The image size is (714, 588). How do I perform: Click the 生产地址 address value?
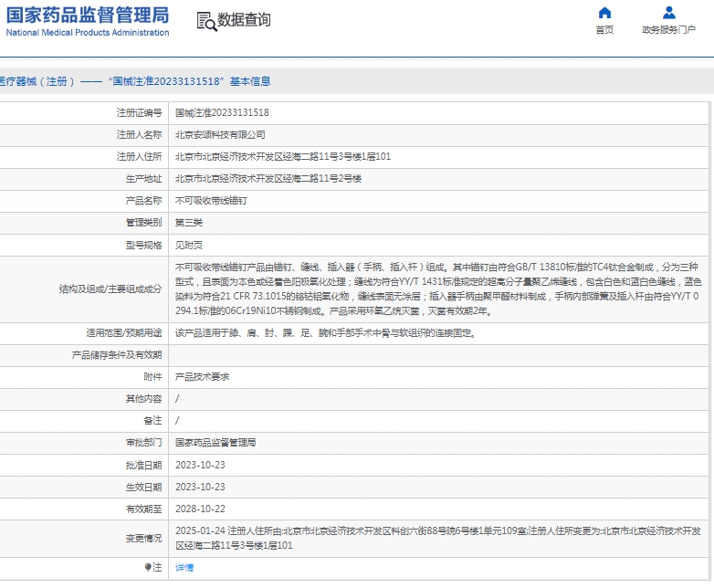point(268,179)
